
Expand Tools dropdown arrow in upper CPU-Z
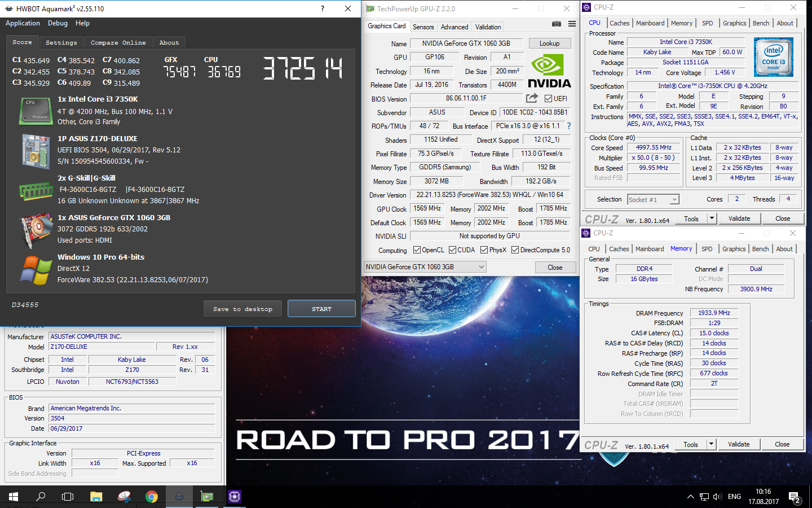click(x=712, y=218)
